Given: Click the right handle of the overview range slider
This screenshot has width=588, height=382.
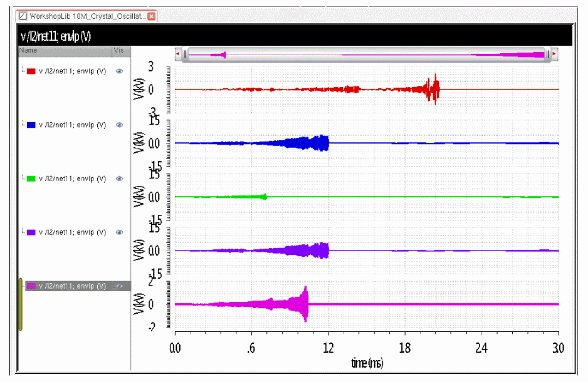Looking at the screenshot, I should pyautogui.click(x=547, y=54).
